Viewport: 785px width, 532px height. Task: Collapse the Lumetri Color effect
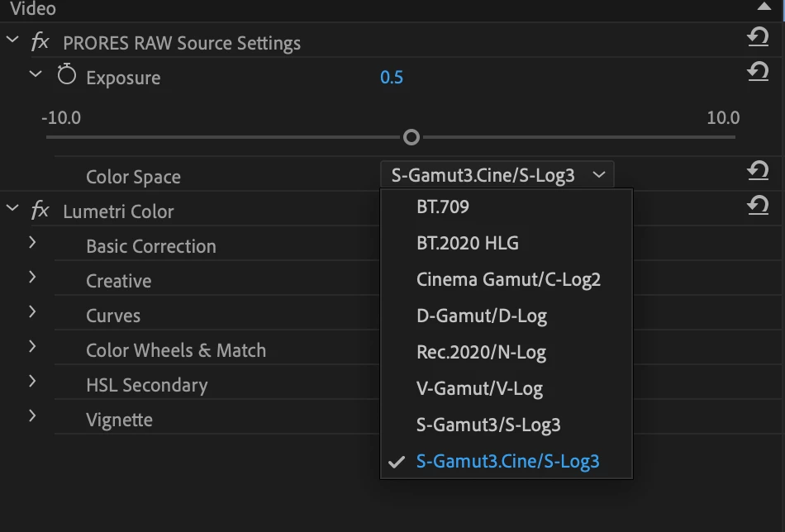(12, 207)
